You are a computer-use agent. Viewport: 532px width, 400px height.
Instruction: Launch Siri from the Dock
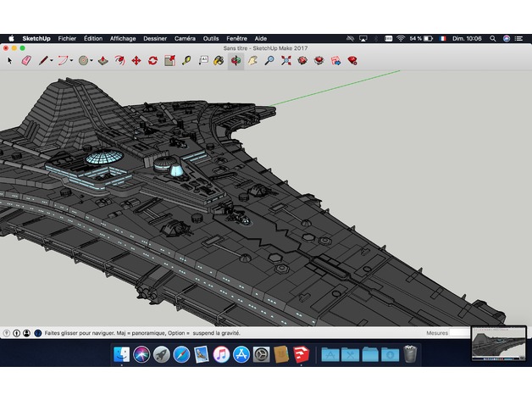click(141, 354)
